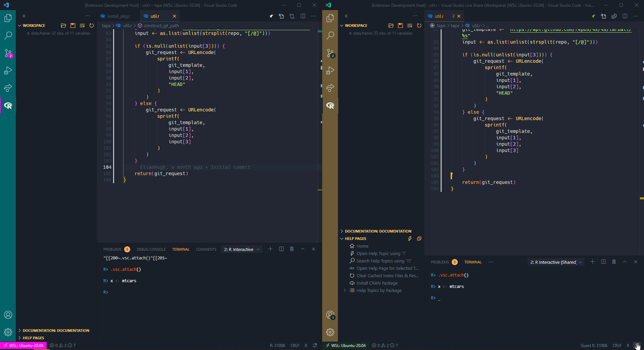This screenshot has height=350, width=644.
Task: Collapse WORKSPACE section in left sidebar
Action: coord(19,26)
